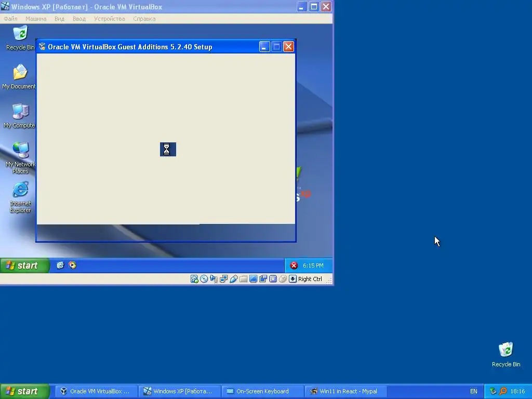The height and width of the screenshot is (399, 532).
Task: Open the Файл menu in VirtualBox
Action: tap(10, 19)
